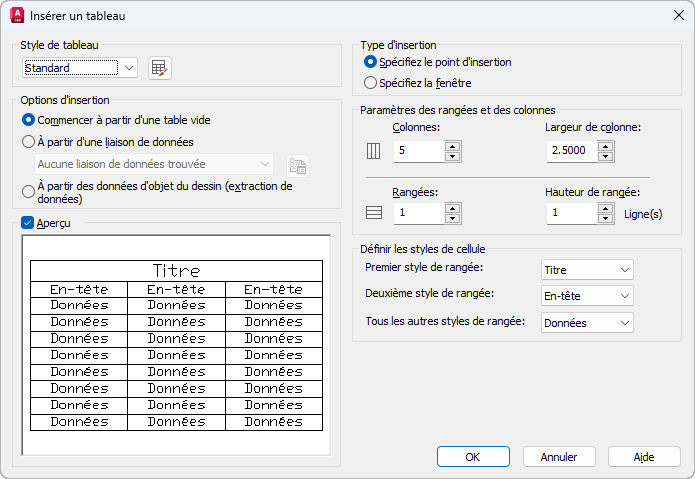Confirm the dialog with OK

[473, 456]
